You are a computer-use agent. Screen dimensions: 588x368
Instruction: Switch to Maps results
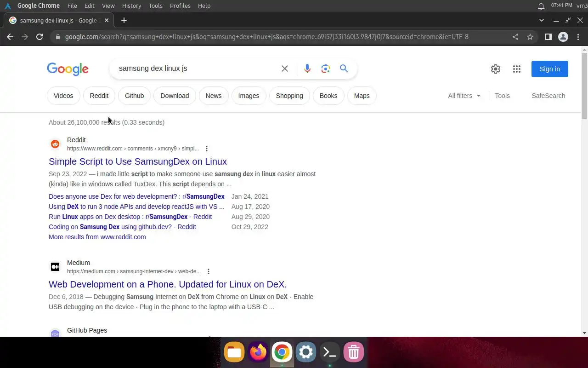362,96
